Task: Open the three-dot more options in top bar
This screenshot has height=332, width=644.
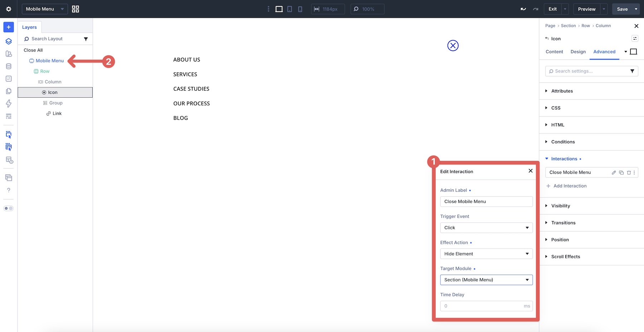Action: coord(268,9)
